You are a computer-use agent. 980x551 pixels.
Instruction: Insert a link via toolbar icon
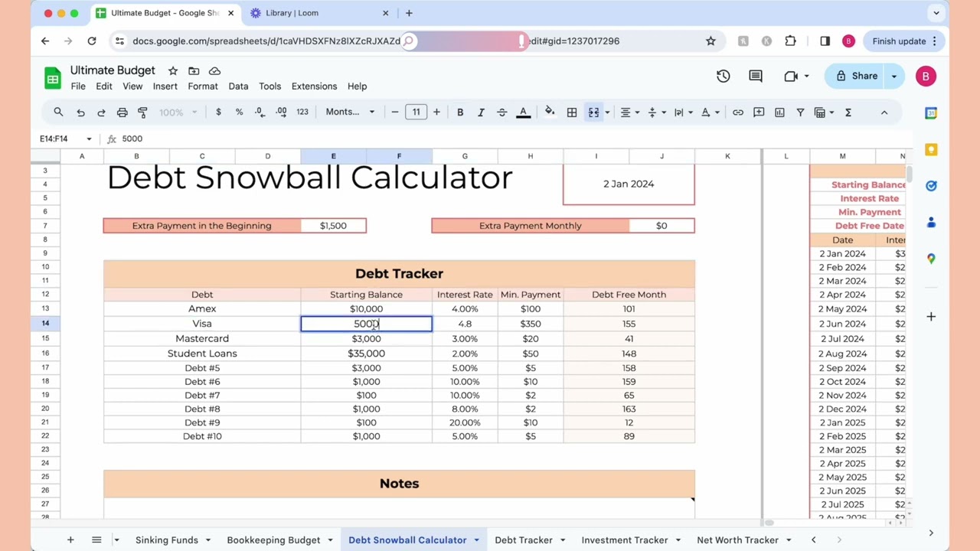pyautogui.click(x=738, y=112)
